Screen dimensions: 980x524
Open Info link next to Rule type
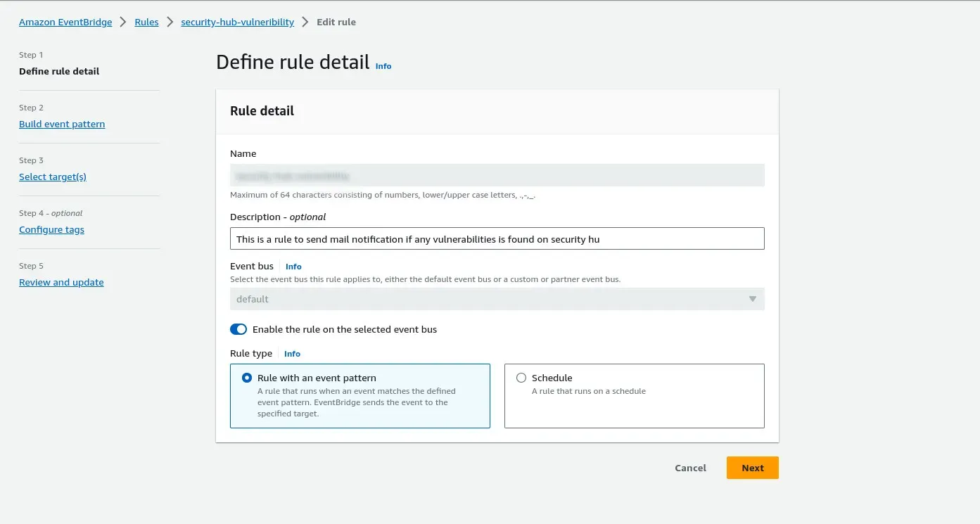coord(292,354)
